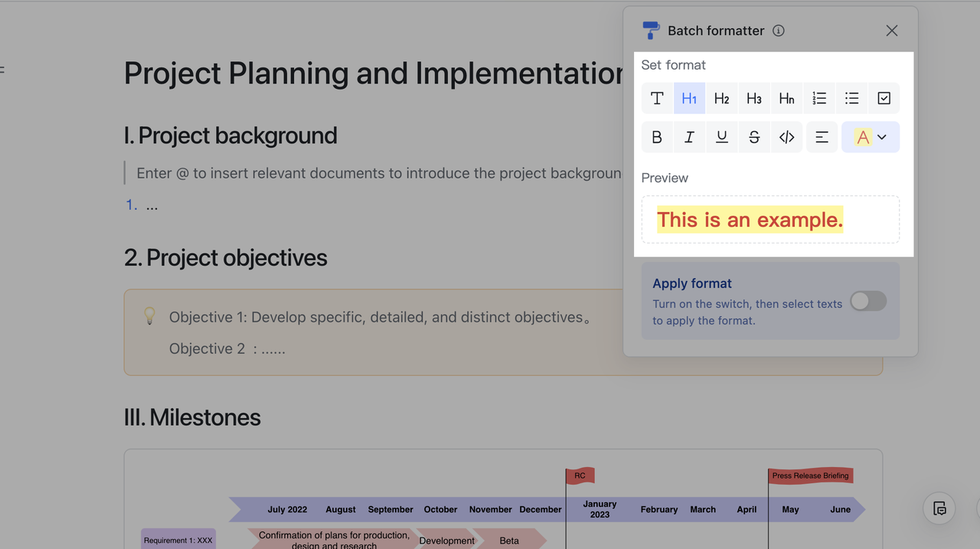Image resolution: width=980 pixels, height=549 pixels.
Task: Open the text alignment options
Action: tap(822, 137)
